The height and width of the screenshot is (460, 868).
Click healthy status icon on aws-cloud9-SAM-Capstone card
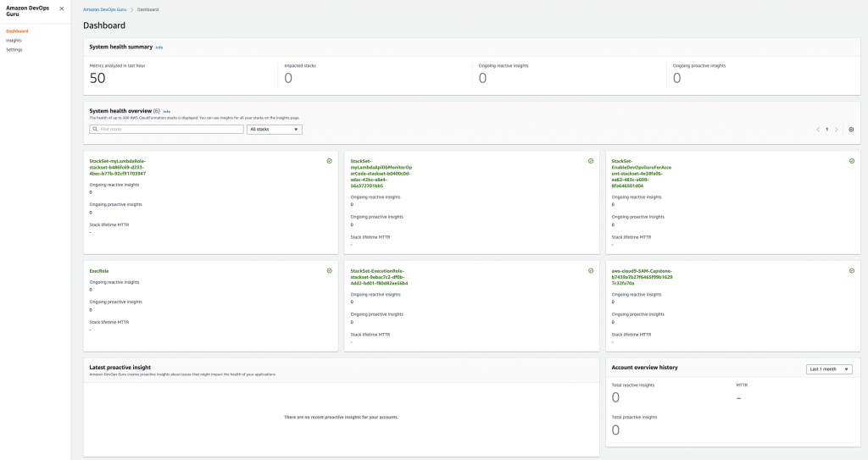pos(852,271)
